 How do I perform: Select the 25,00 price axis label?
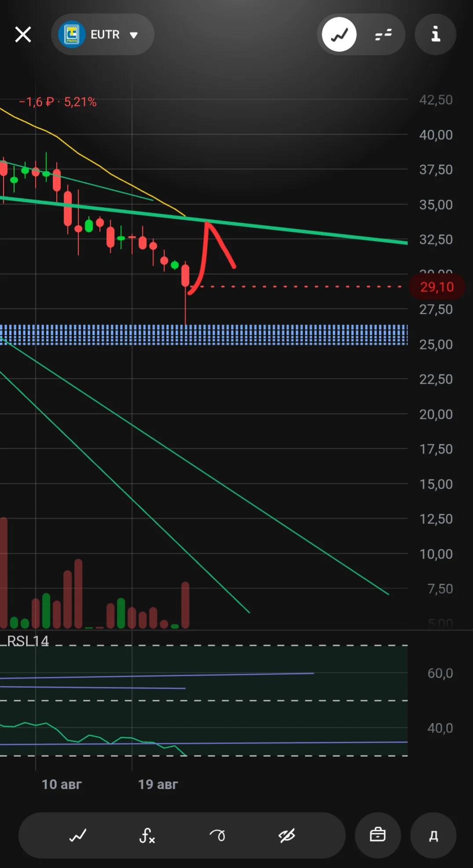pos(436,344)
